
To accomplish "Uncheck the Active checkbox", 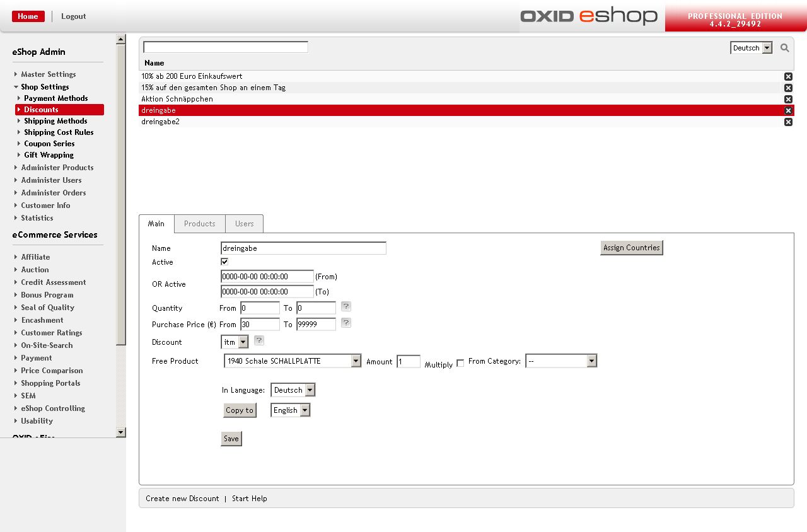I will pyautogui.click(x=224, y=262).
